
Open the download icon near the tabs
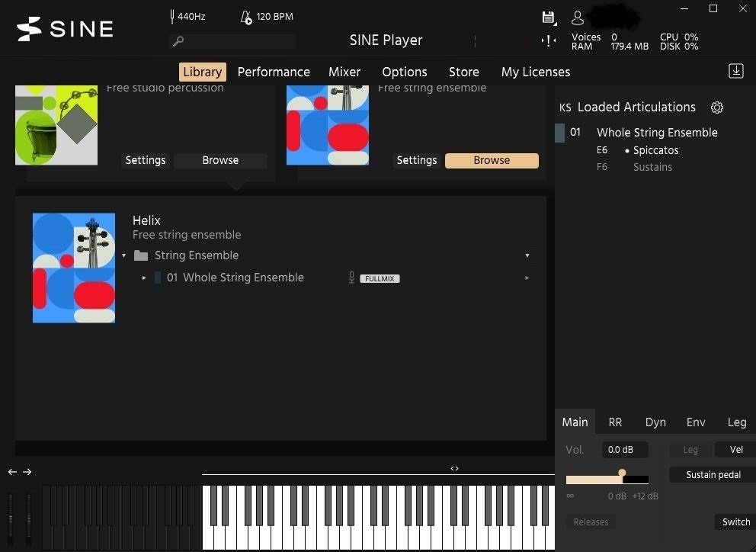click(735, 70)
